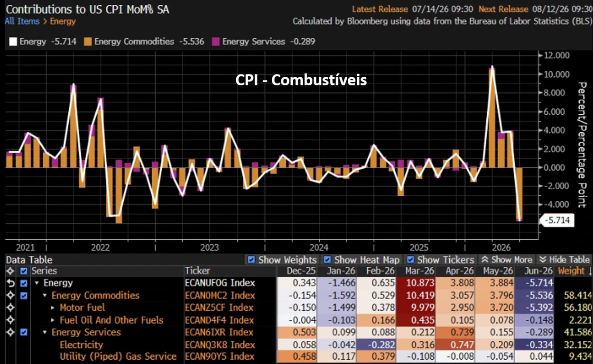Select the Feb-26 column header

tap(381, 271)
